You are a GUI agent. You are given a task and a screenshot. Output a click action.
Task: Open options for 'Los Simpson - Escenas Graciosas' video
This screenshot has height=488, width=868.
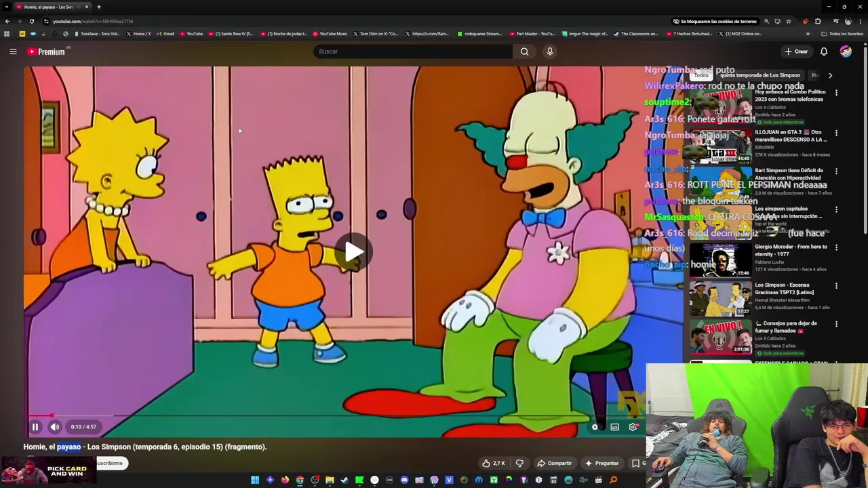(x=836, y=286)
